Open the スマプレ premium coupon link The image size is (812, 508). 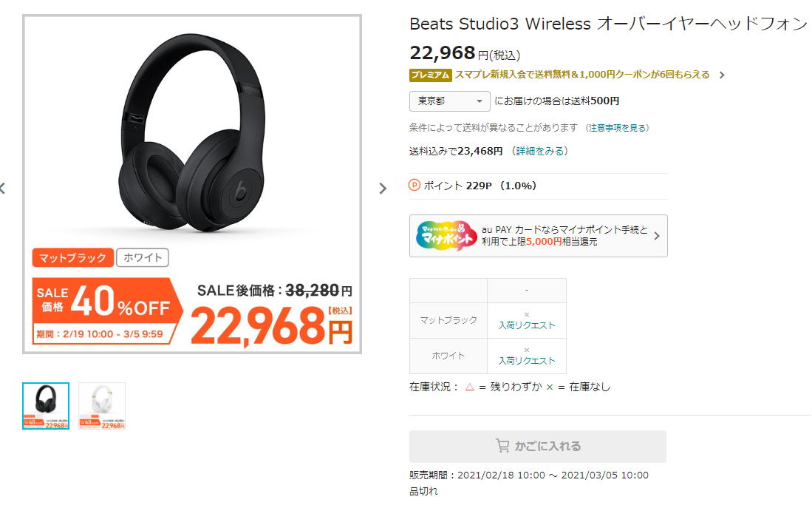(582, 75)
